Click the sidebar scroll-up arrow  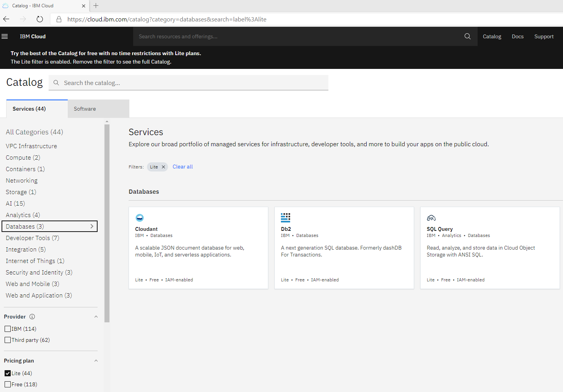(107, 121)
